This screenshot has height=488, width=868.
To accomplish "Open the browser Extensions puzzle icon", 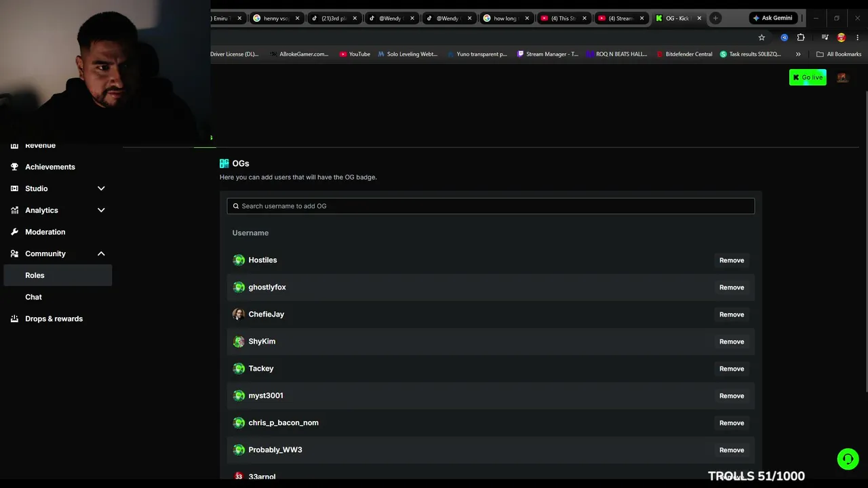I will (x=801, y=37).
